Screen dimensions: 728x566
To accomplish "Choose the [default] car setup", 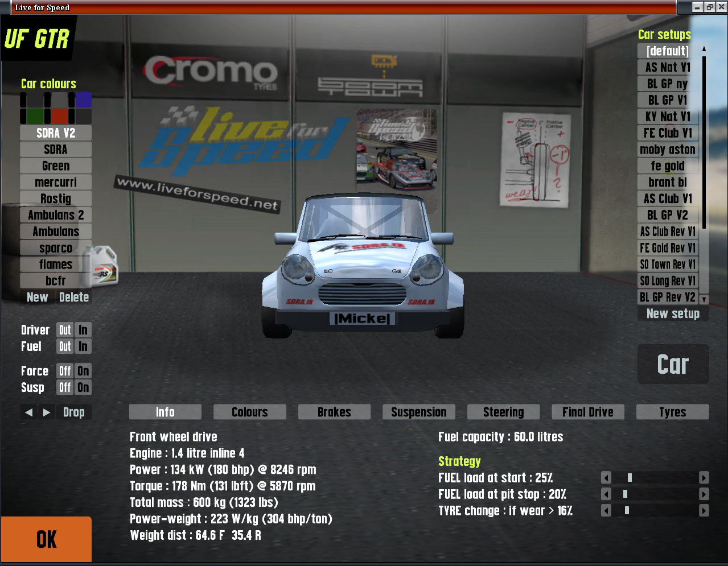I will (x=668, y=51).
